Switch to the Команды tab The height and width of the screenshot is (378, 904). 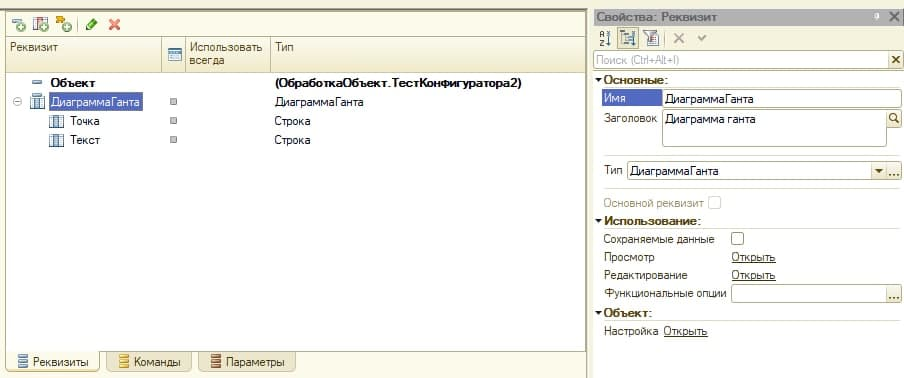149,362
